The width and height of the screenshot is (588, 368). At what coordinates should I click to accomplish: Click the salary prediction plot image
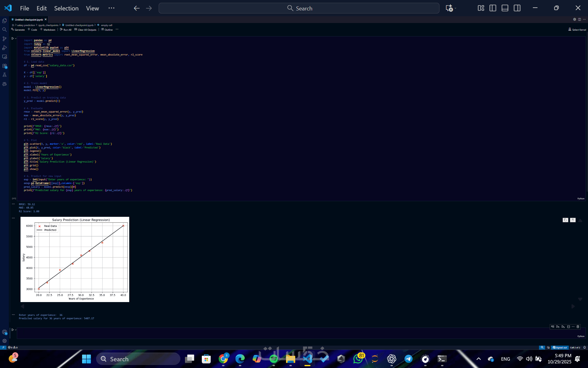click(75, 259)
